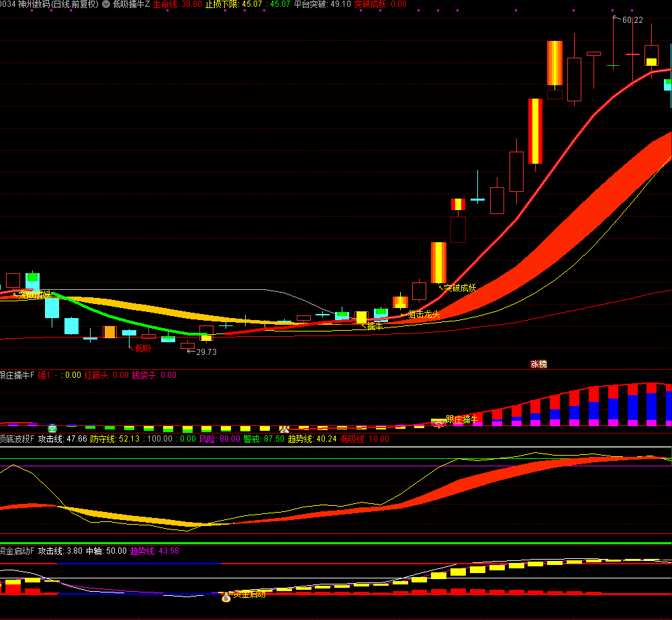The height and width of the screenshot is (620, 672).
Task: Select the 60.22 high price label
Action: coord(632,20)
